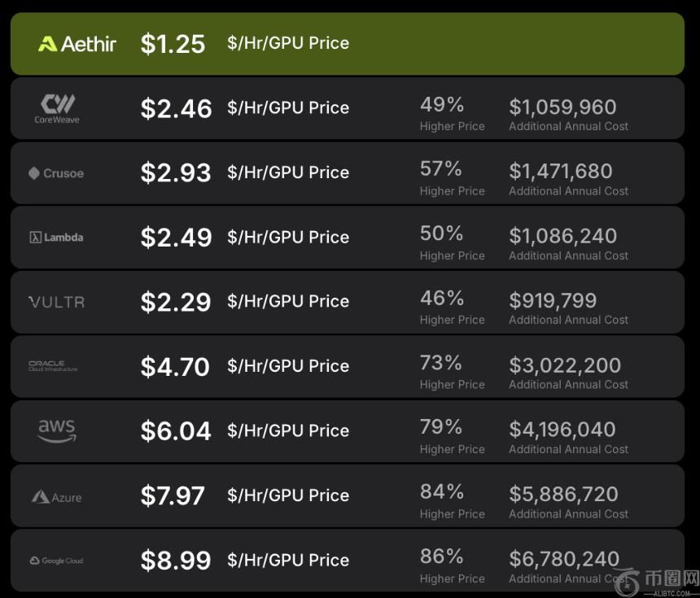Click the $919,799 Additional Annual Cost

click(553, 301)
